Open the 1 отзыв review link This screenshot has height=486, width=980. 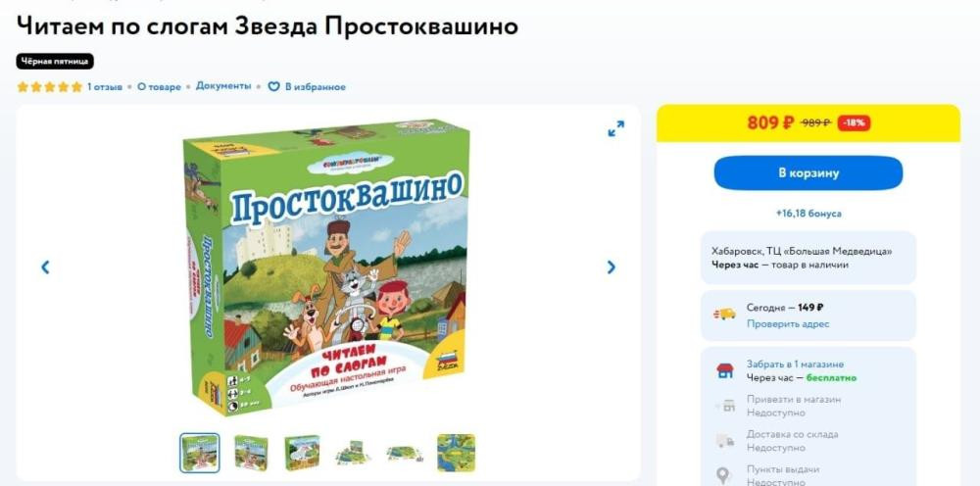coord(105,87)
